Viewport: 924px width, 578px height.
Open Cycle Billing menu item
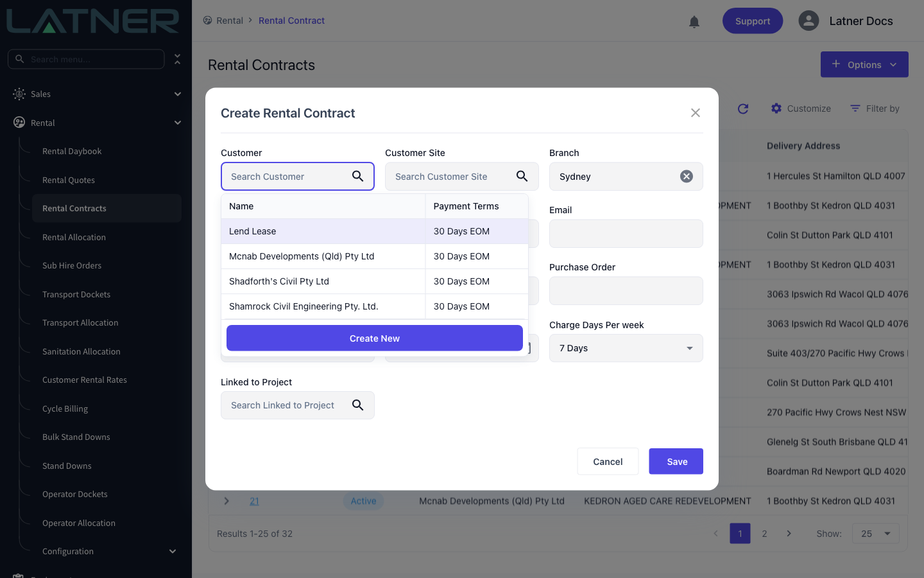[x=65, y=409]
